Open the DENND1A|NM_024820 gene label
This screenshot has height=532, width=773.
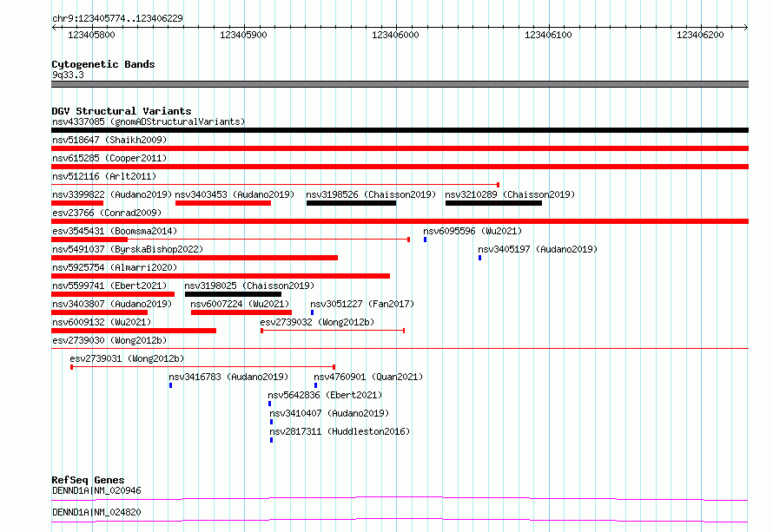[96, 512]
